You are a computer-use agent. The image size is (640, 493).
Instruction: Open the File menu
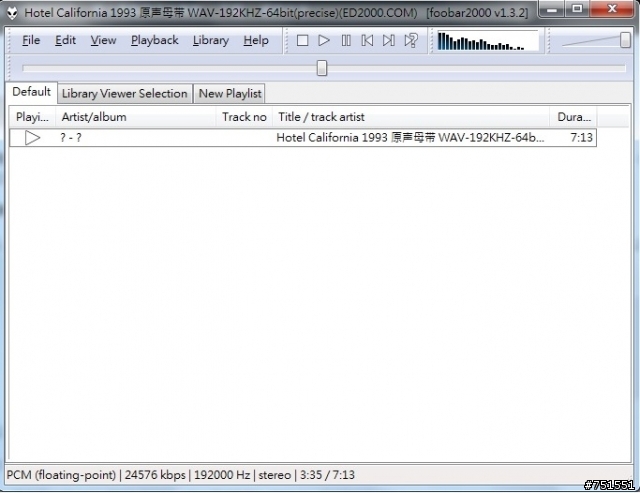click(x=31, y=40)
